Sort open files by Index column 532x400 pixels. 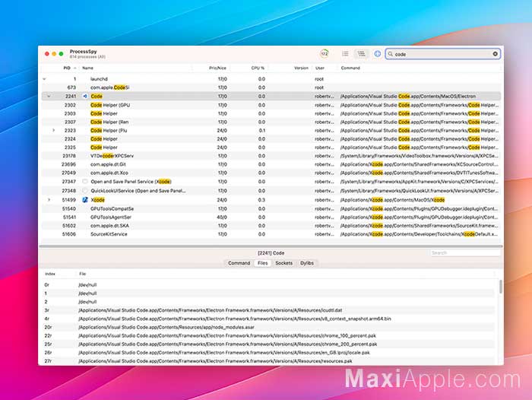[x=50, y=274]
